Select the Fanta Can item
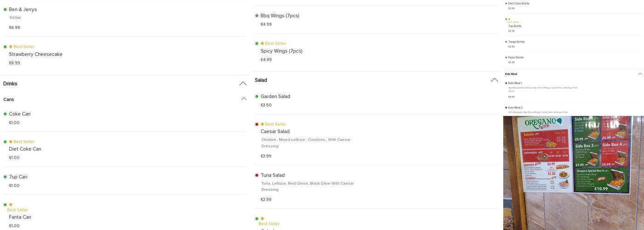The height and width of the screenshot is (230, 644). click(x=20, y=217)
